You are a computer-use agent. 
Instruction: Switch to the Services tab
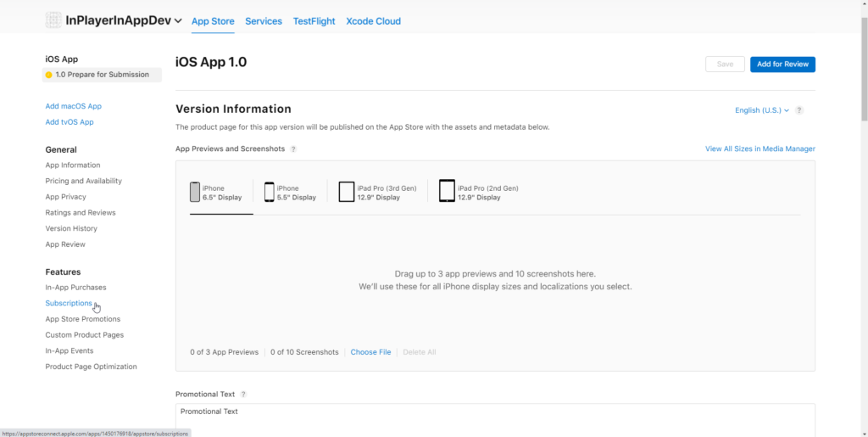(264, 21)
